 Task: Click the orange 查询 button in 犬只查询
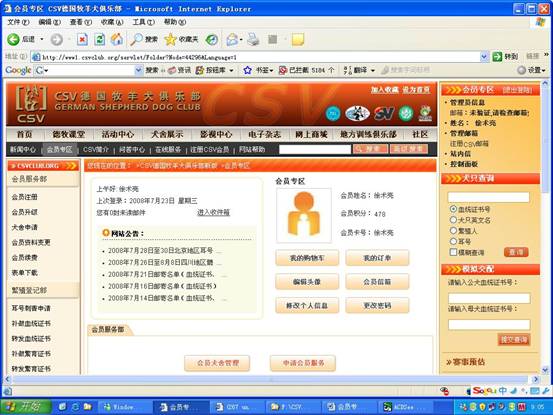[x=516, y=252]
